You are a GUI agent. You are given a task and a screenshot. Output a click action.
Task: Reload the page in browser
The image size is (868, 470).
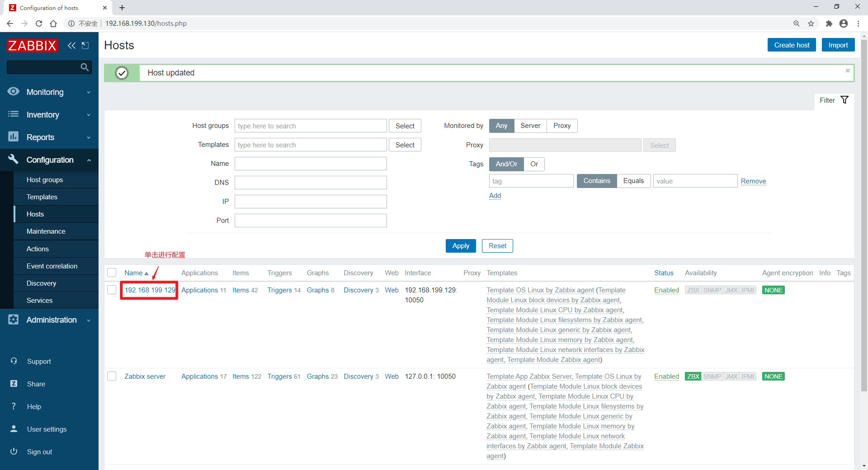pos(39,23)
